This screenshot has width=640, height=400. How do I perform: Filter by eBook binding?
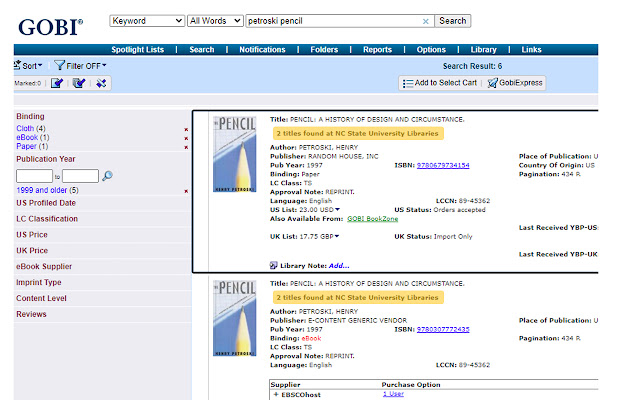pos(27,138)
